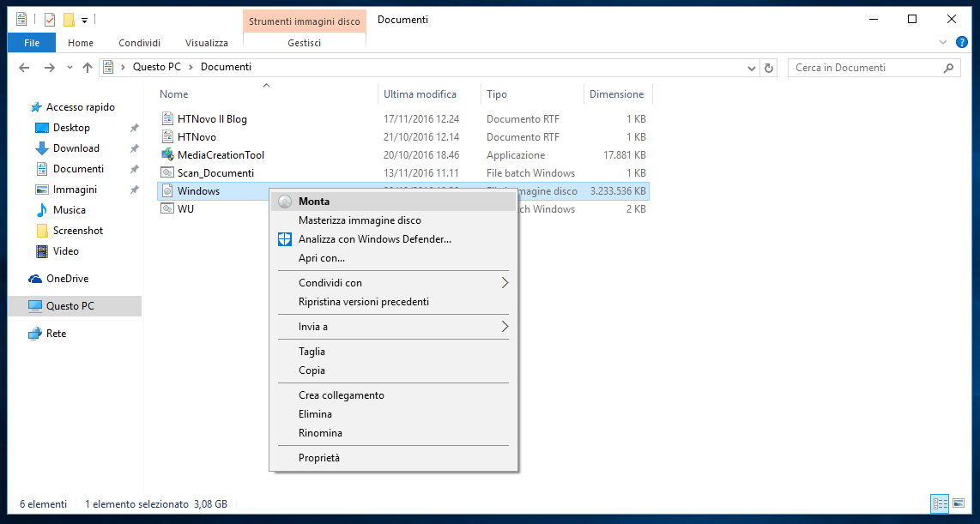Click the search magnifier icon
The image size is (980, 524).
click(x=949, y=68)
